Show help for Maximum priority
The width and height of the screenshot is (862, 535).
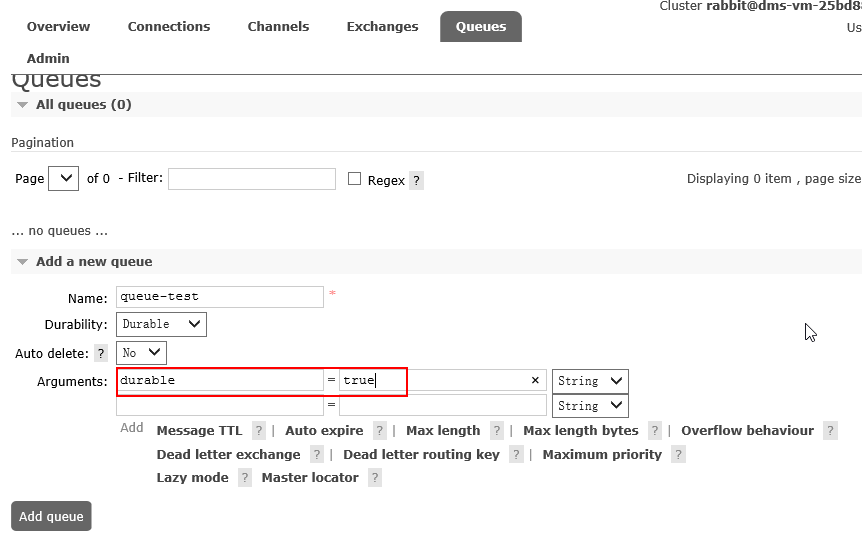click(678, 455)
